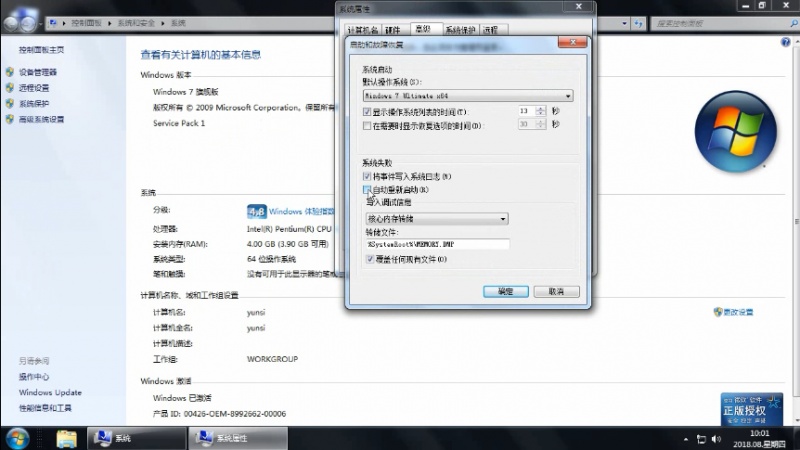Open Device Manager shield link in sidebar

point(37,72)
